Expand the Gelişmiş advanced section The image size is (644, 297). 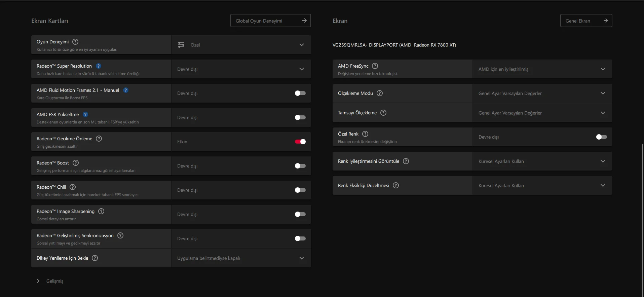50,281
